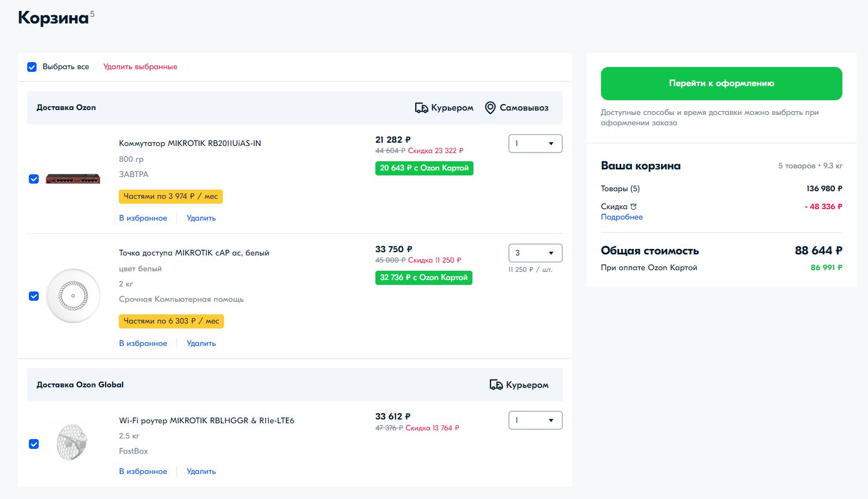Image resolution: width=868 pixels, height=499 pixels.
Task: Click the truck icon in Доставка Ozon Global header
Action: pos(496,385)
